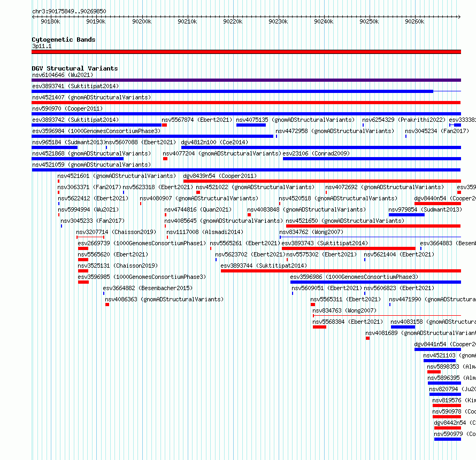Open nsv4085645 gnomAD variant label
The width and height of the screenshot is (476, 460).
pos(224,221)
